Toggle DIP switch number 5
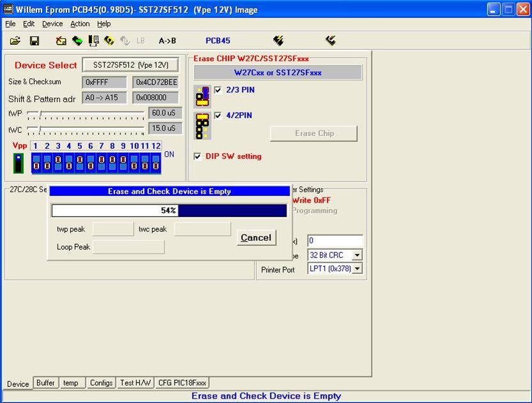Screen dimensions: 532x403 [x=80, y=163]
